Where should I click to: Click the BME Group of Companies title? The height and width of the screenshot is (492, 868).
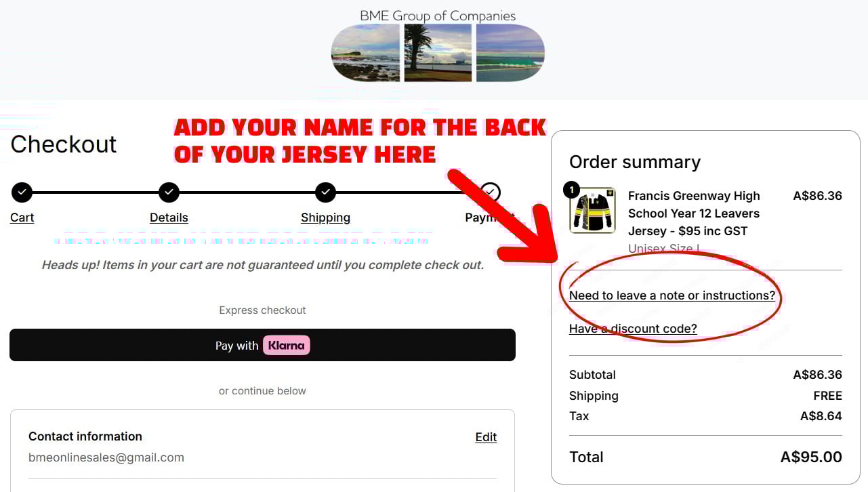[x=438, y=16]
